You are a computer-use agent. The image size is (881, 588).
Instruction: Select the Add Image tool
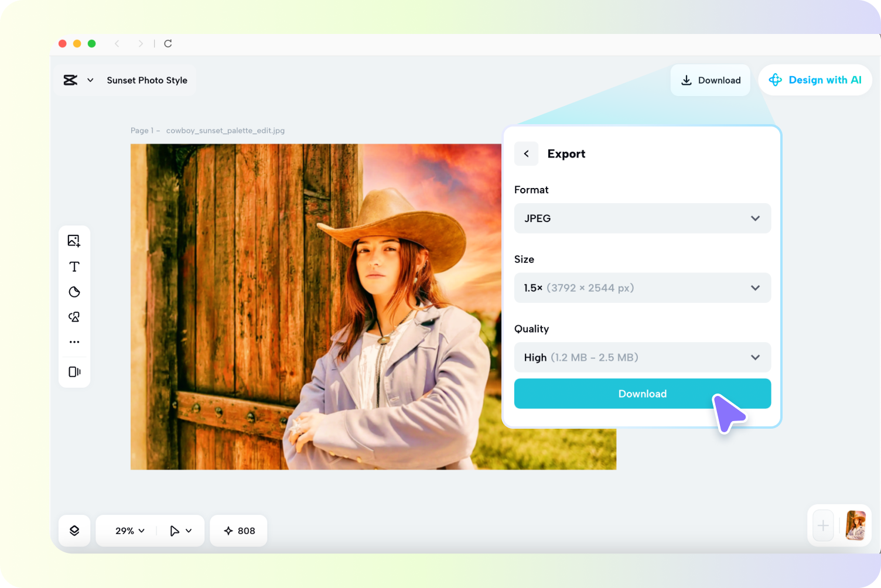[x=74, y=240]
